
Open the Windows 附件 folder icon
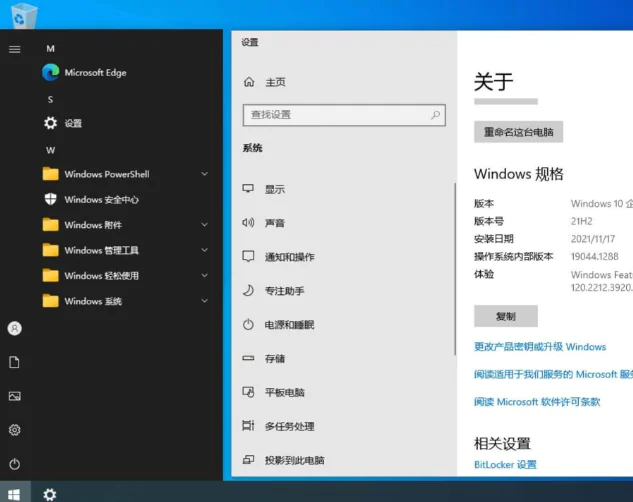pyautogui.click(x=50, y=225)
